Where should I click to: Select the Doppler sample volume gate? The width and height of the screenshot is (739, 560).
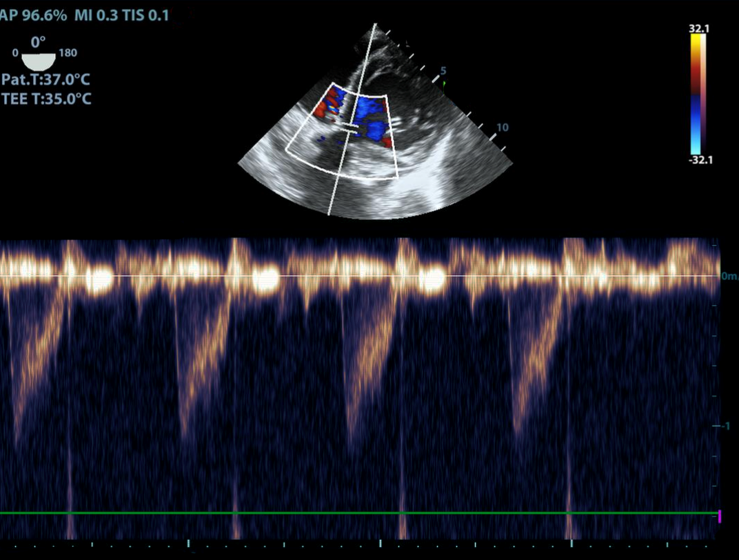pos(350,127)
